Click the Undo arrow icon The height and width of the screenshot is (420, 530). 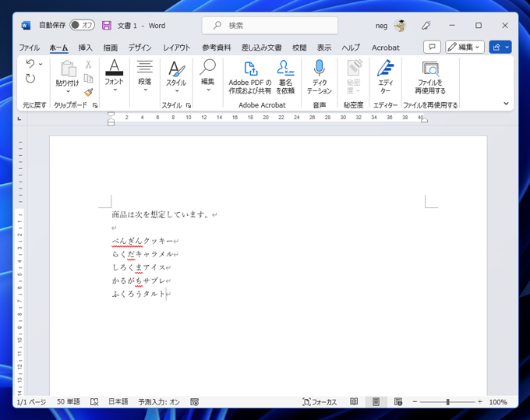click(30, 64)
